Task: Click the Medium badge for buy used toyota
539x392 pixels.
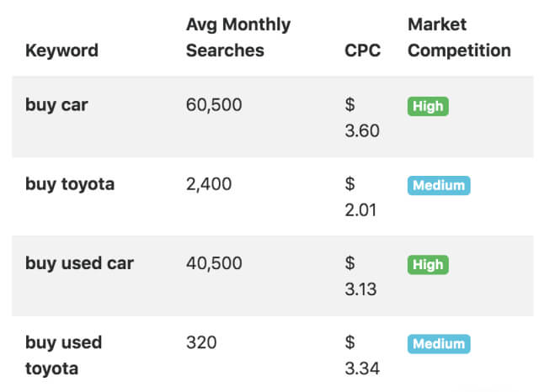Action: point(438,344)
